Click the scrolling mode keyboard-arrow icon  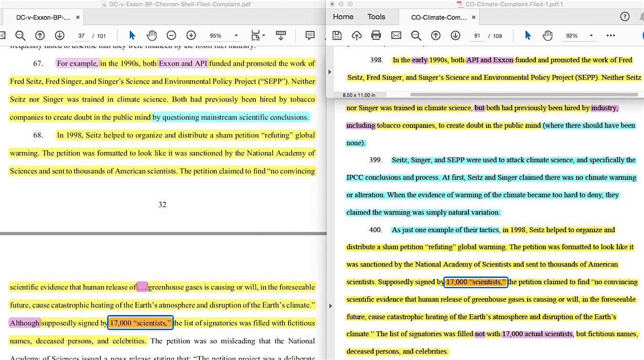[x=280, y=36]
